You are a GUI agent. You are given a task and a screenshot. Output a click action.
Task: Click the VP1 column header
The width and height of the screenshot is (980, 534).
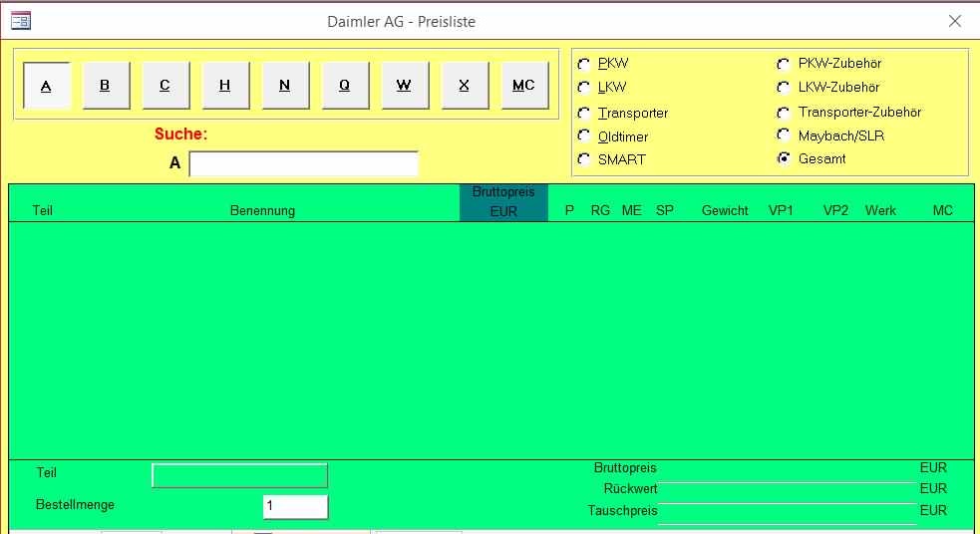point(781,210)
